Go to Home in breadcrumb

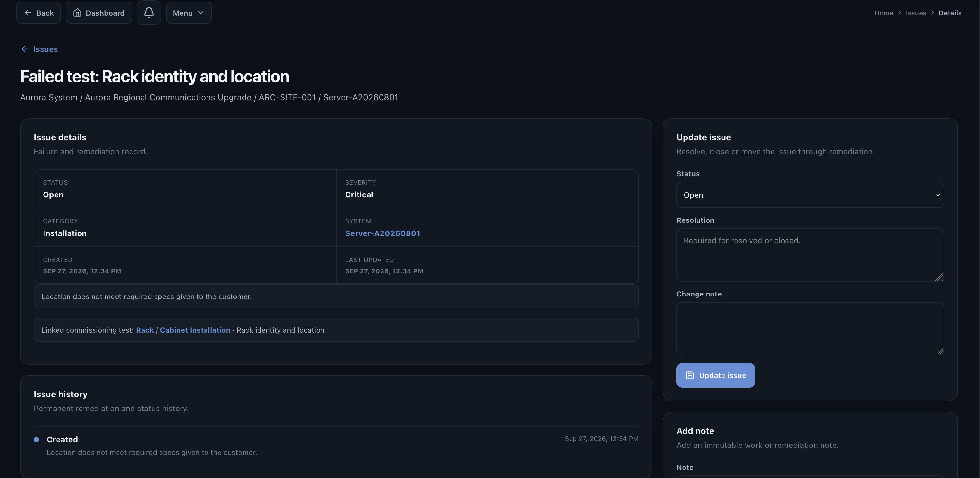coord(883,13)
